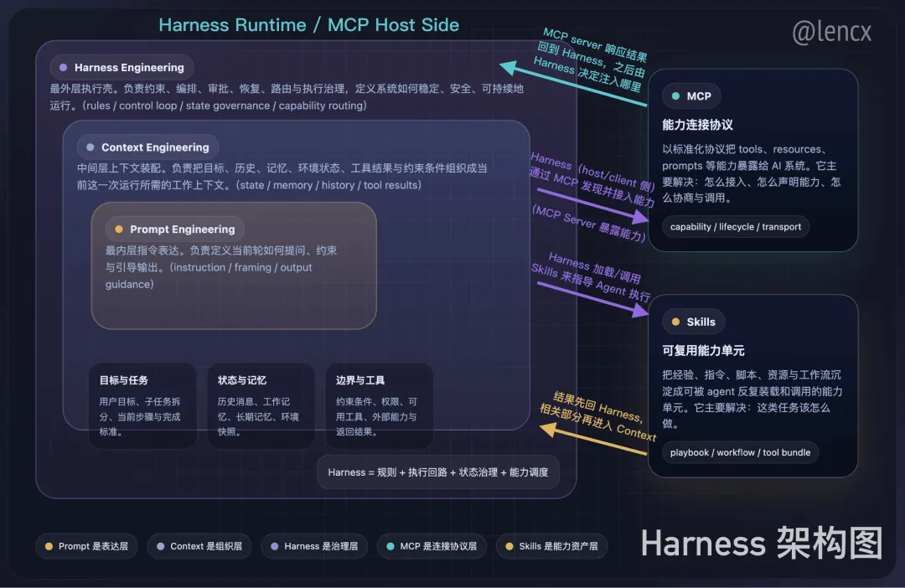Click the teal dot in MCP legend pill
Screen dimensions: 905x588
[x=390, y=546]
